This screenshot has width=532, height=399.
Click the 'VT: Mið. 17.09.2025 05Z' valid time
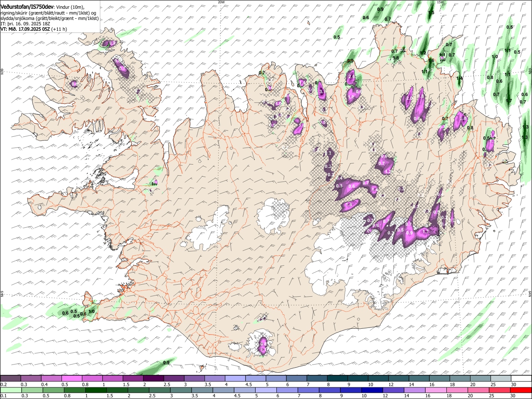26,30
